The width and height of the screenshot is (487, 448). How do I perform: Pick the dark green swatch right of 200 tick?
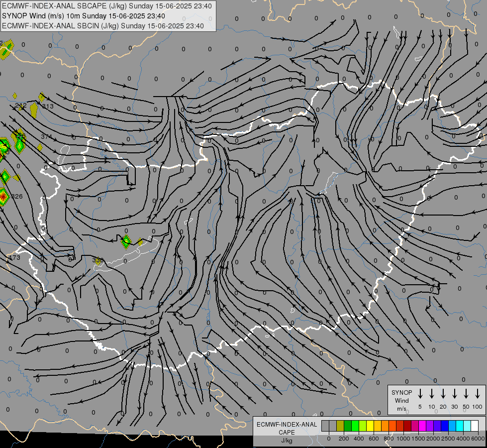[348, 426]
